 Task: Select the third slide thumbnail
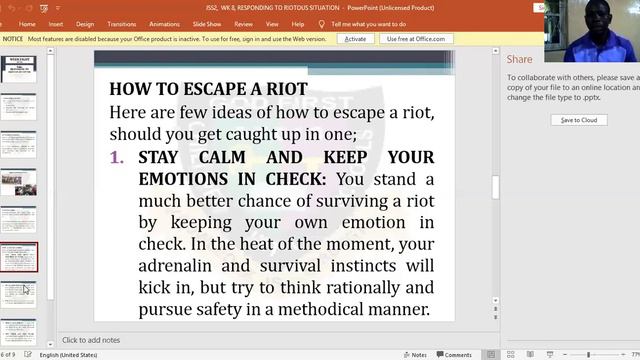tap(18, 144)
